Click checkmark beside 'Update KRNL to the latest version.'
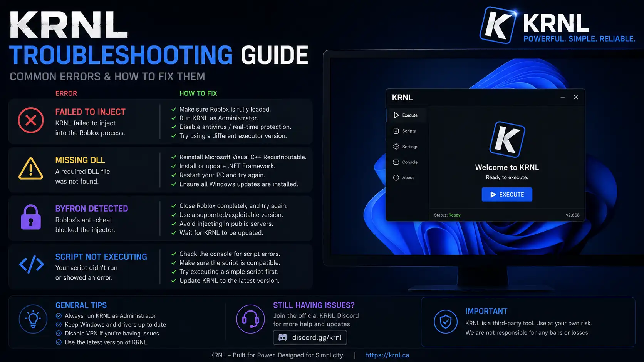 tap(174, 281)
